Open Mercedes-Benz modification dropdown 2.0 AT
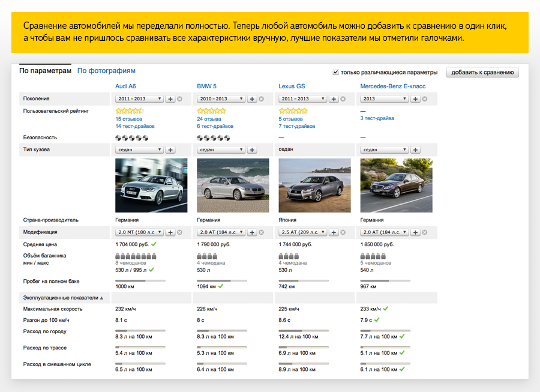Image resolution: width=540 pixels, height=392 pixels. tap(385, 232)
